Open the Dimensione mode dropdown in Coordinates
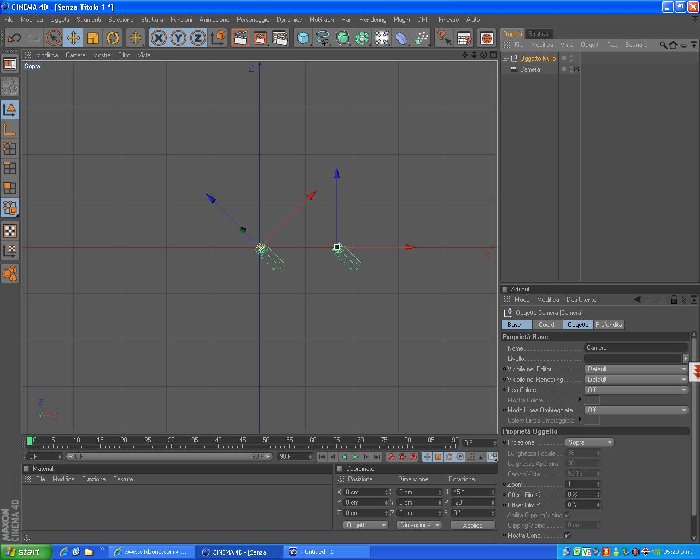The image size is (700, 560). click(418, 525)
